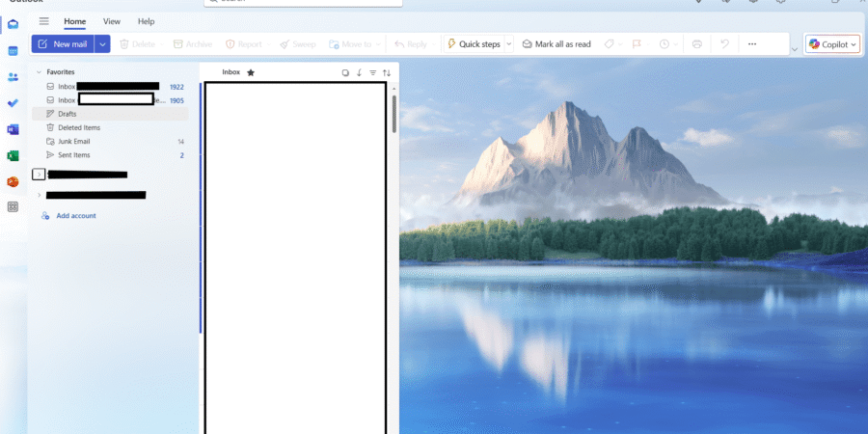Screen dimensions: 868x434
Task: Expand the ribbon with the chevron beside Copilot
Action: (x=795, y=49)
